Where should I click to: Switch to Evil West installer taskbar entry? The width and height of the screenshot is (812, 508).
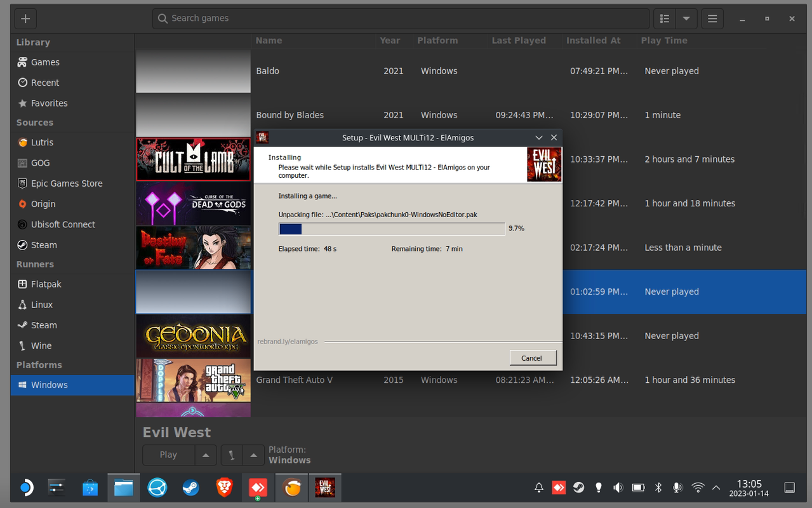325,488
